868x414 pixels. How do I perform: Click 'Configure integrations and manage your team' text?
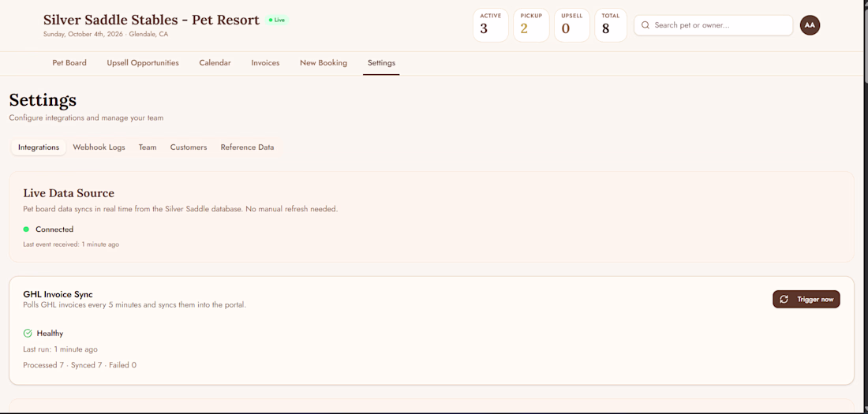[86, 117]
